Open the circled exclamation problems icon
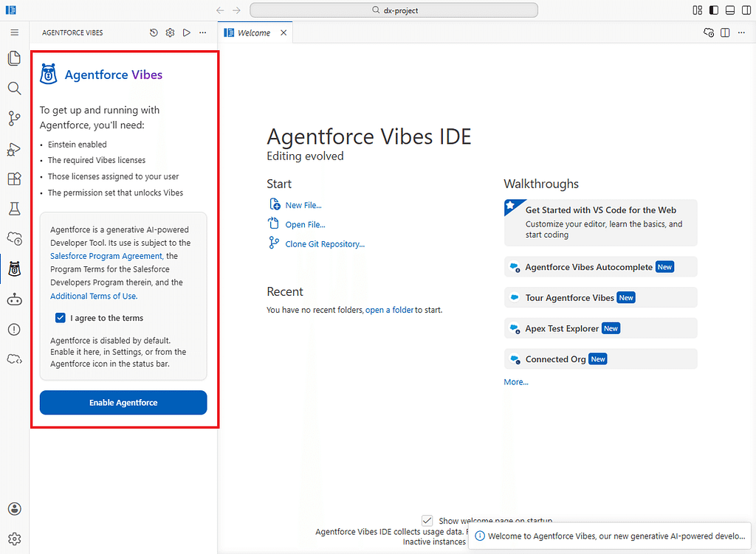 point(15,330)
